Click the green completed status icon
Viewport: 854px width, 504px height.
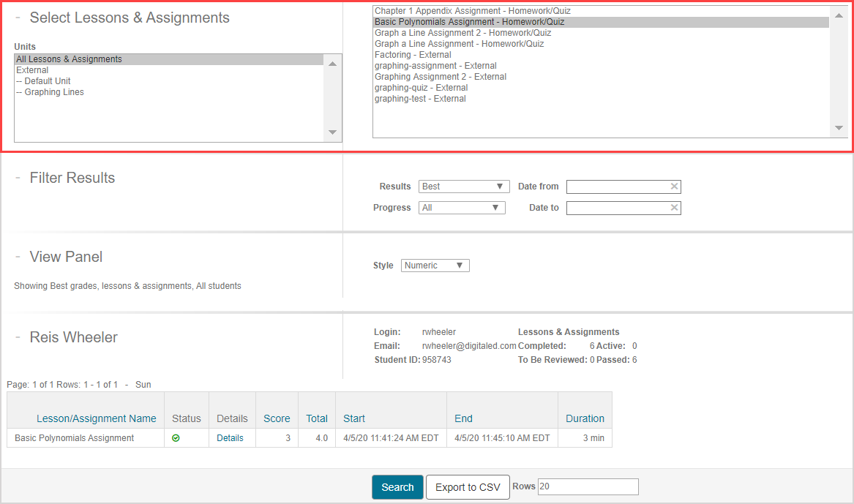pyautogui.click(x=176, y=438)
